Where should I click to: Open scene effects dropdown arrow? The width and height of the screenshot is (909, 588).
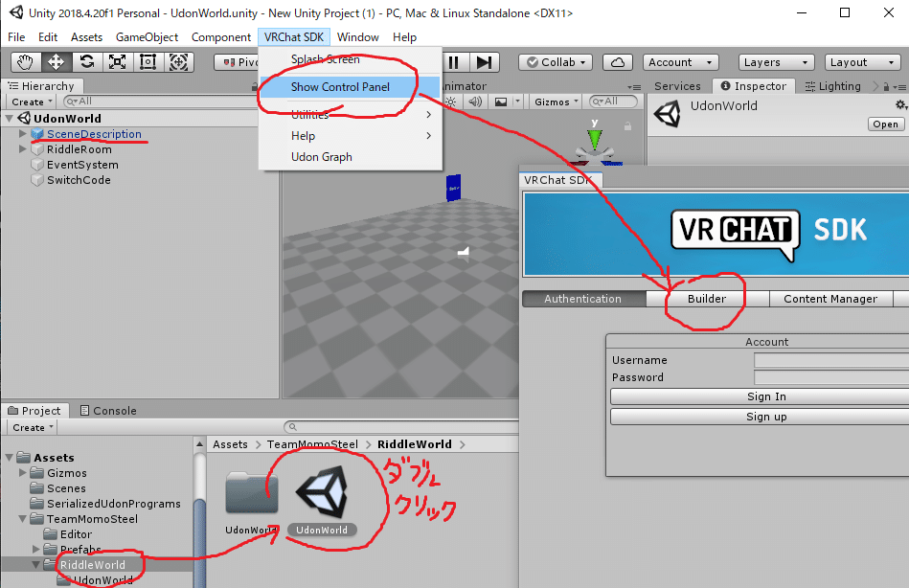pos(516,102)
